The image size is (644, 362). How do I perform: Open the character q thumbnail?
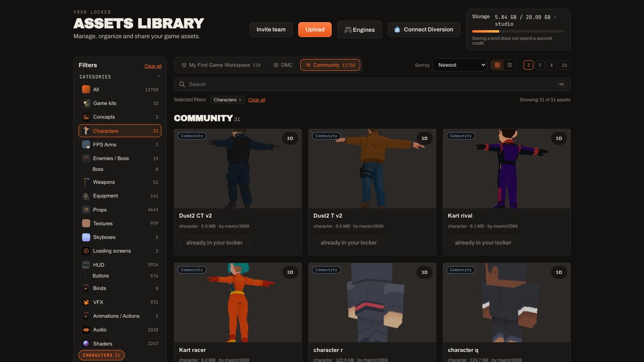[507, 302]
